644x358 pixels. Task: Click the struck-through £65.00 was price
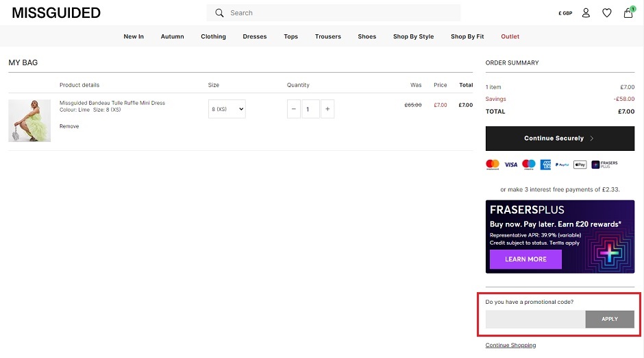412,105
